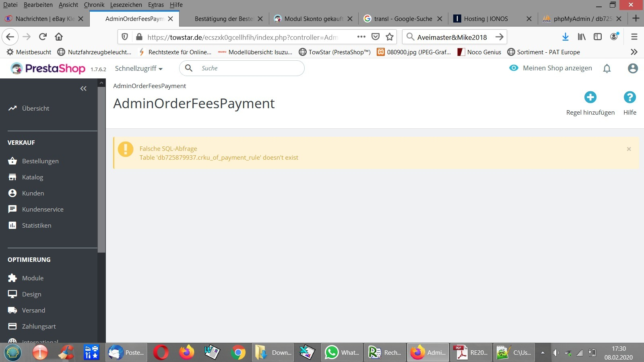The height and width of the screenshot is (362, 644).
Task: Open the page actions three-dot menu
Action: 361,37
